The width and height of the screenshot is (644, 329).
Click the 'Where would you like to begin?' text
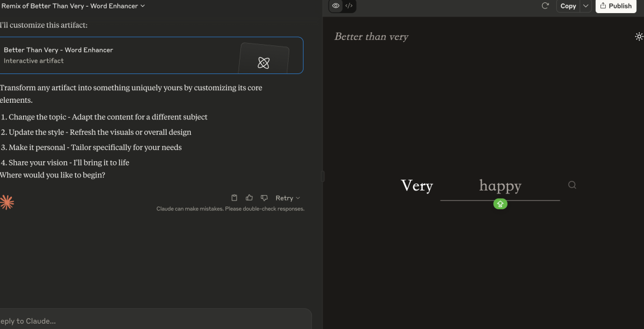click(52, 175)
